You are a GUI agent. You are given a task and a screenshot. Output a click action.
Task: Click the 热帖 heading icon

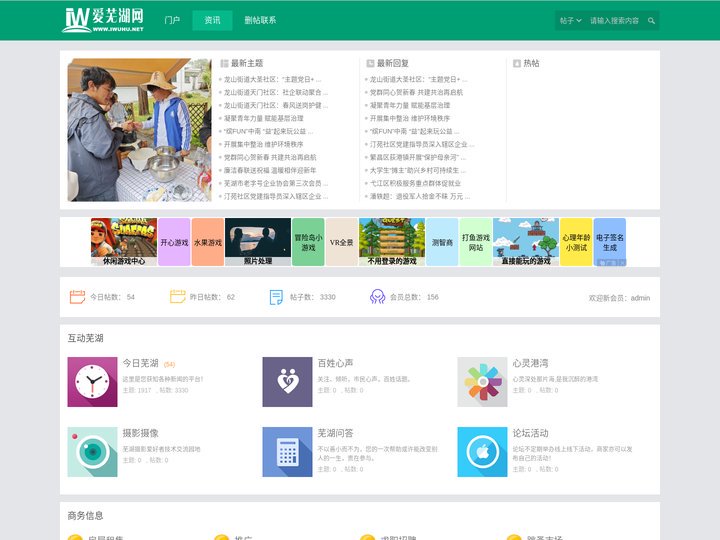[517, 63]
